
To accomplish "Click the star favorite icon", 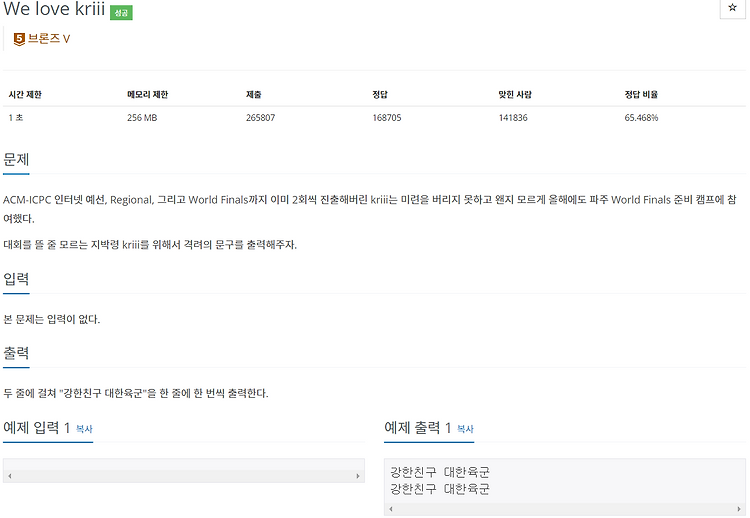I will coord(732,8).
